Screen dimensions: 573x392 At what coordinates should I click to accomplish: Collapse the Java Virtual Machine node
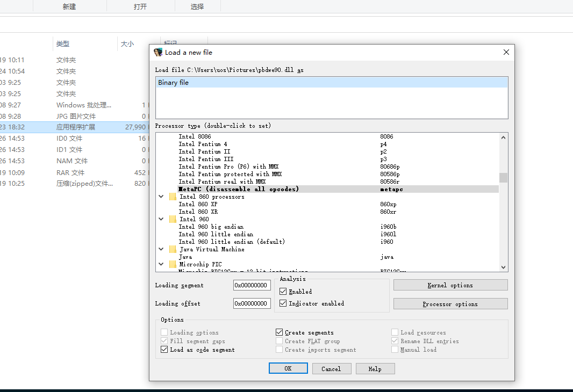pyautogui.click(x=161, y=249)
